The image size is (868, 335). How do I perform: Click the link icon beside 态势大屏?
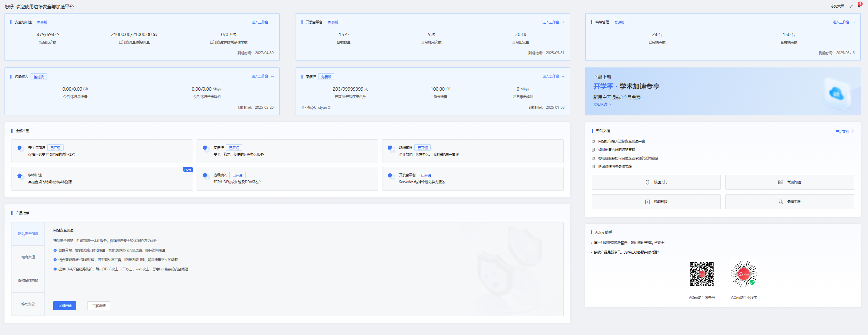851,6
